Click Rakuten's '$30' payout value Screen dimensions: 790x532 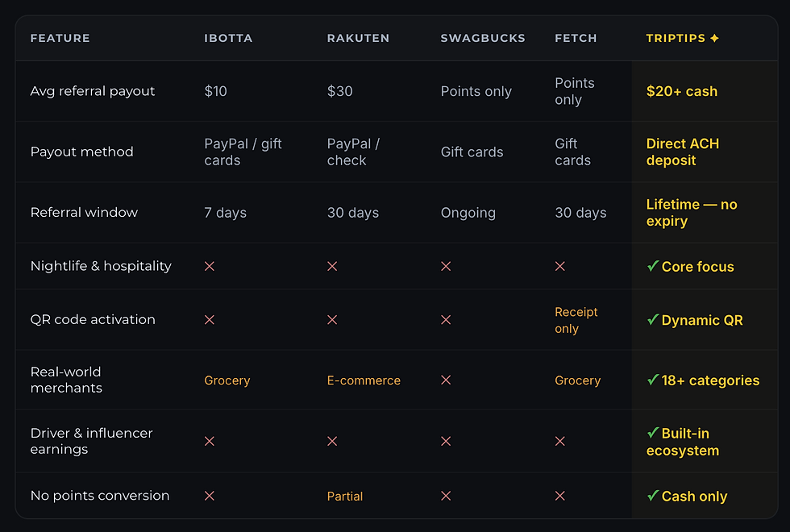pyautogui.click(x=340, y=91)
